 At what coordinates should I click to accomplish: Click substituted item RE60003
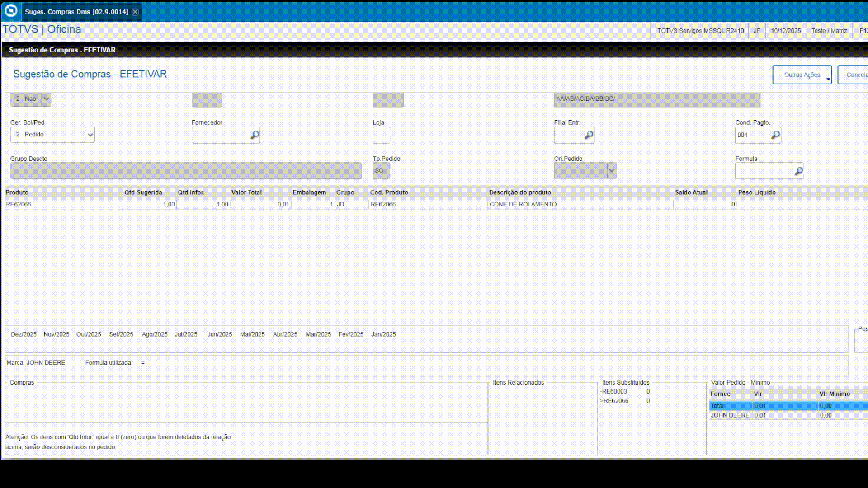pos(614,392)
